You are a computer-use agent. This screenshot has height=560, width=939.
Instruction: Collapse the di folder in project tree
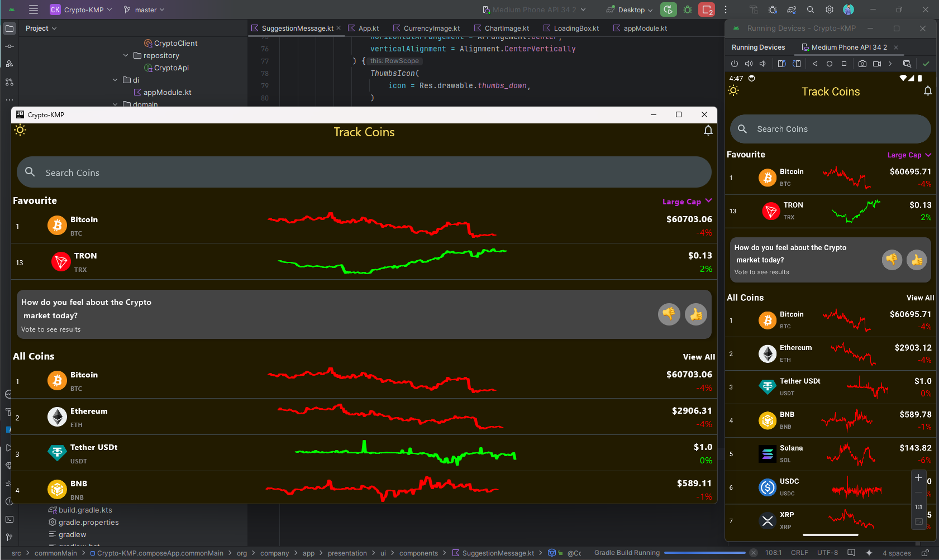[115, 80]
